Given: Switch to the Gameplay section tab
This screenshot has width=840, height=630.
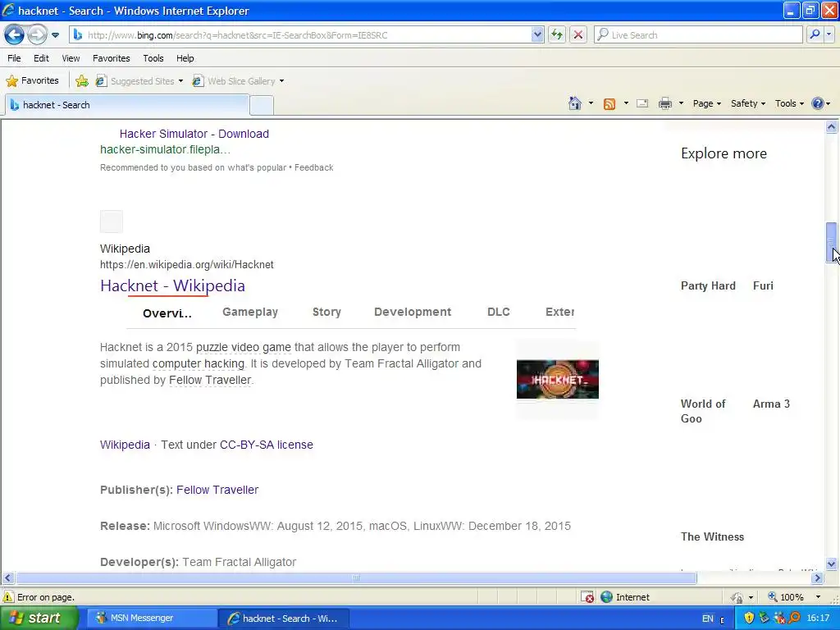Looking at the screenshot, I should click(250, 312).
